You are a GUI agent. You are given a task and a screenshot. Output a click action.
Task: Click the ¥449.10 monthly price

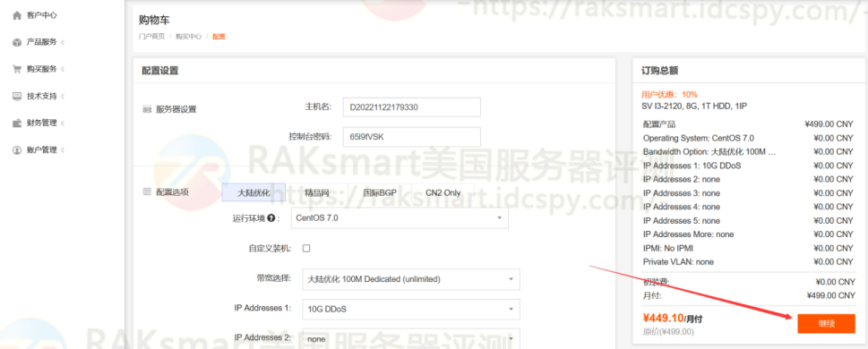[663, 318]
